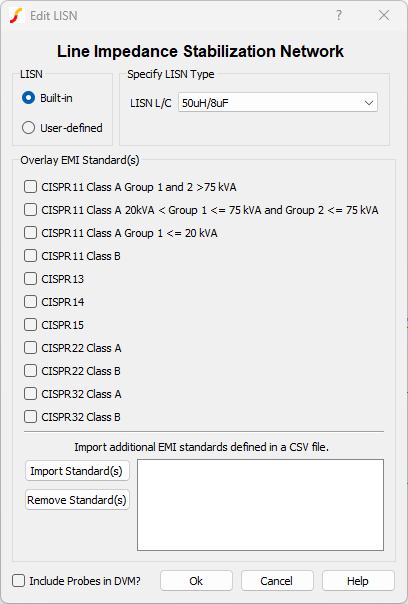The image size is (408, 604).
Task: Click the question mark help icon
Action: click(x=339, y=15)
